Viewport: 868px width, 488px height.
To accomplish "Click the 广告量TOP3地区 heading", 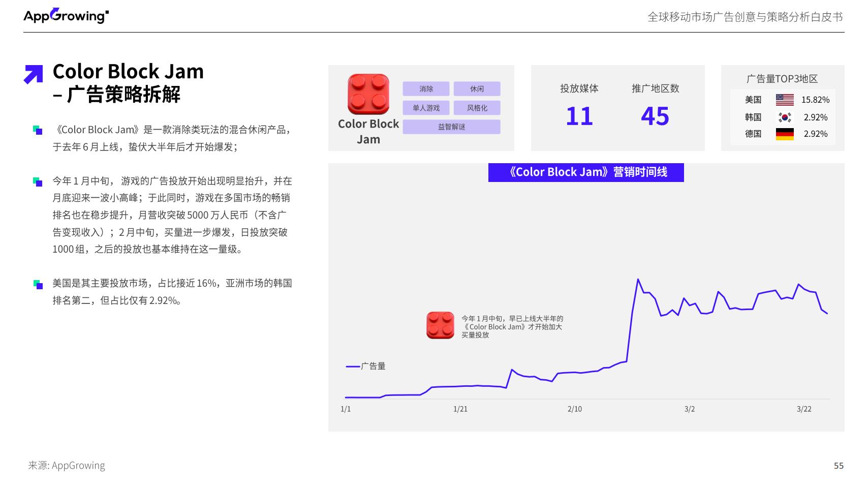I will coord(782,79).
